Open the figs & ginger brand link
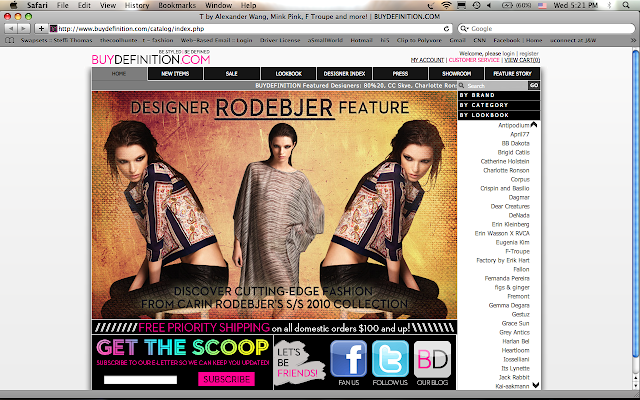The width and height of the screenshot is (640, 400). point(512,287)
